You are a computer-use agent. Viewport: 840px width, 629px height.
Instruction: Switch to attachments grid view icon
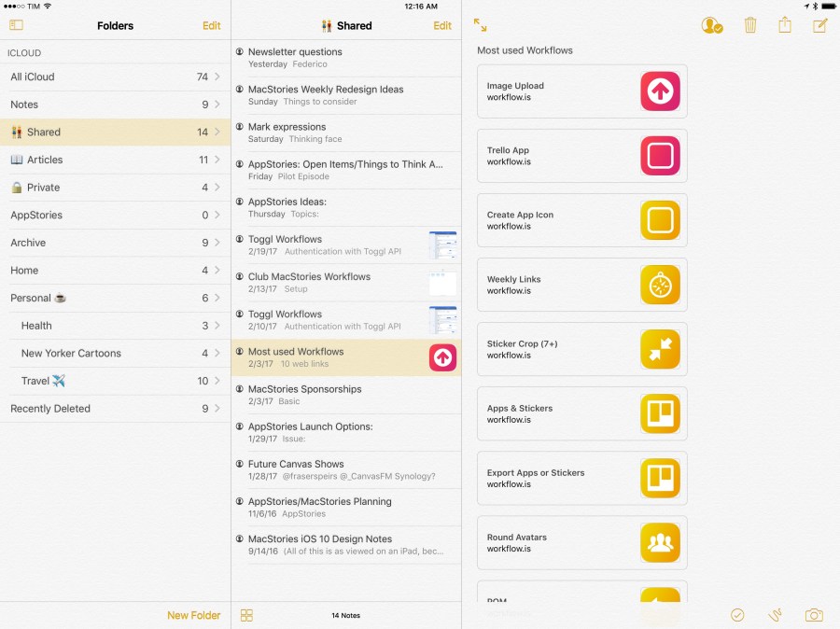click(x=246, y=615)
